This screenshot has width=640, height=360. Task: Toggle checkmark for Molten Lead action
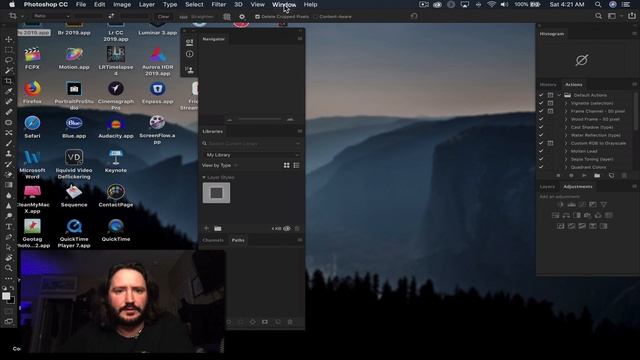click(x=541, y=151)
